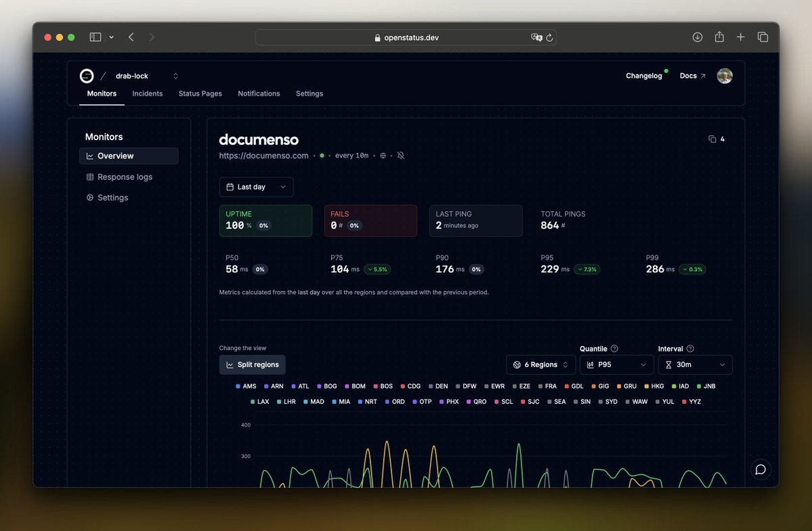Reload the page
Viewport: 812px width, 531px height.
(549, 37)
